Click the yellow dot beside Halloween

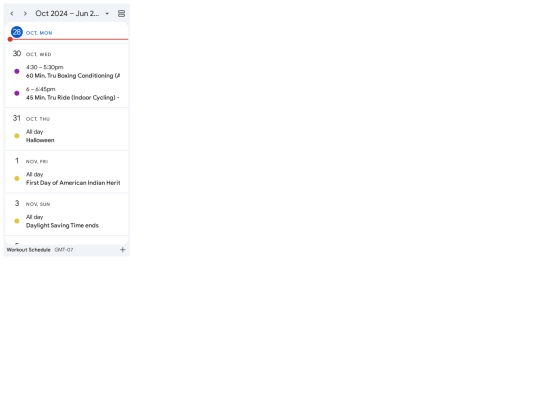pyautogui.click(x=17, y=136)
